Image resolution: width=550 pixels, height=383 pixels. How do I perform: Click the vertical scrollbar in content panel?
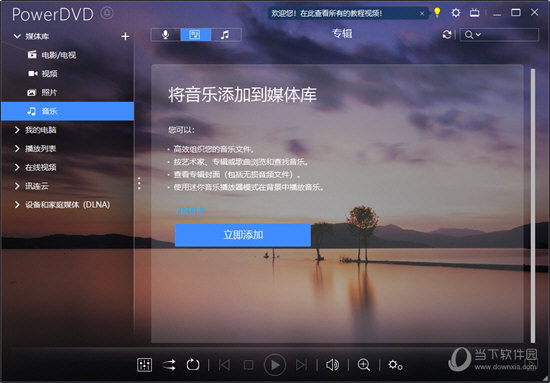(x=533, y=205)
